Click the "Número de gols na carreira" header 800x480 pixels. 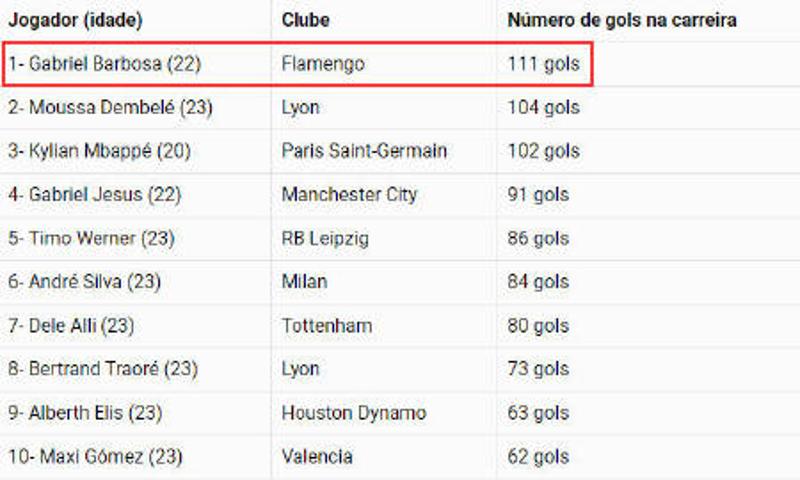[x=622, y=20]
